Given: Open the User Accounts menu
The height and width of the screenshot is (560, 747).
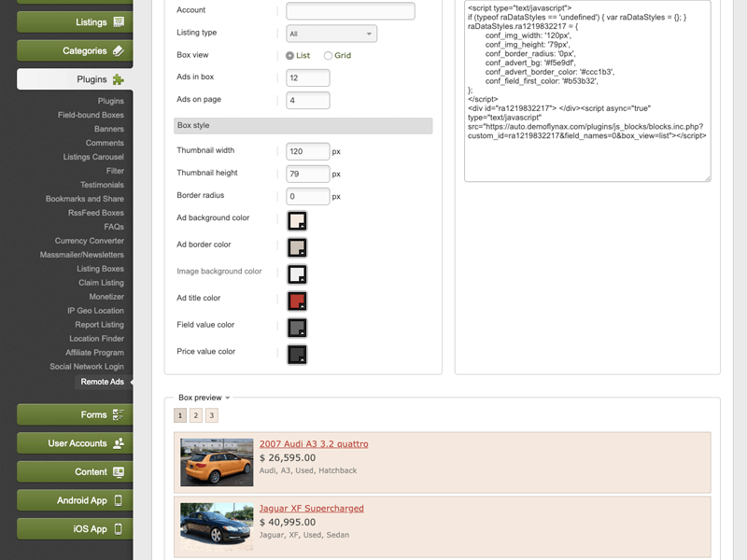Looking at the screenshot, I should tap(75, 443).
